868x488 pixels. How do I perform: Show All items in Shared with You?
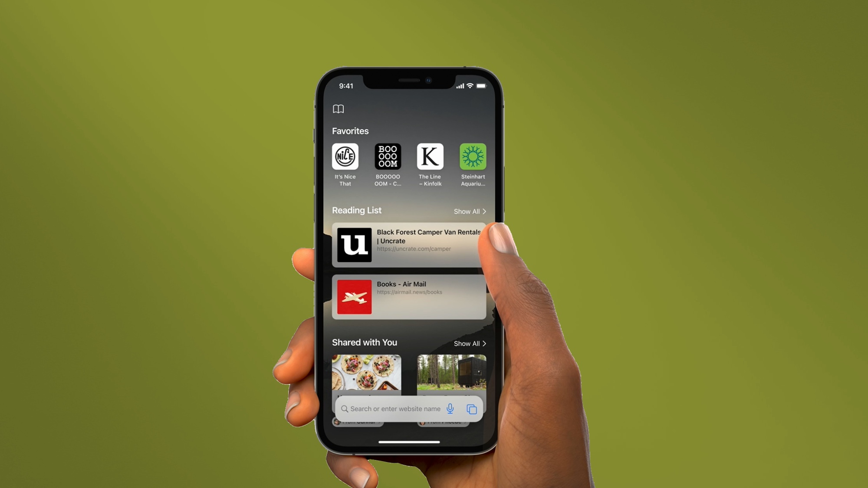pos(470,343)
